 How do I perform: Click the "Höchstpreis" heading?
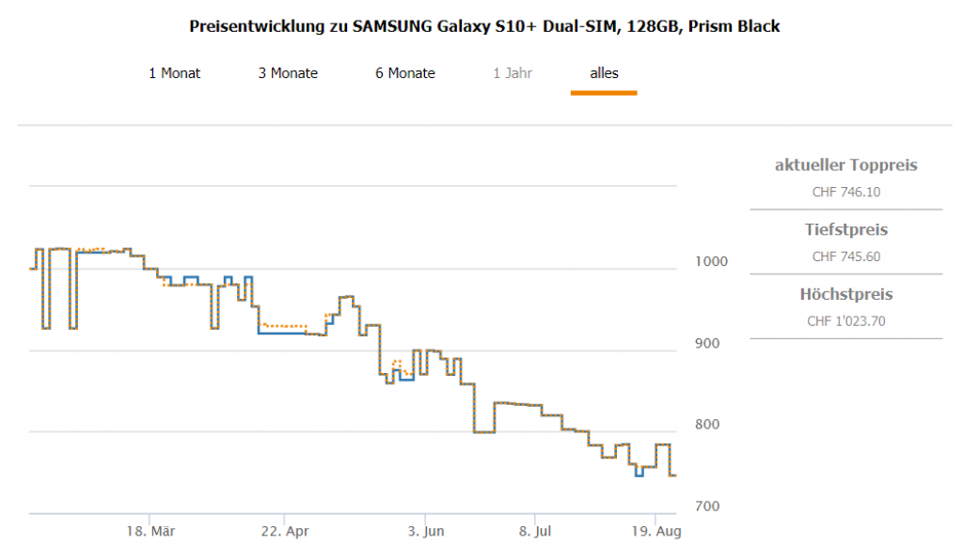pyautogui.click(x=845, y=295)
